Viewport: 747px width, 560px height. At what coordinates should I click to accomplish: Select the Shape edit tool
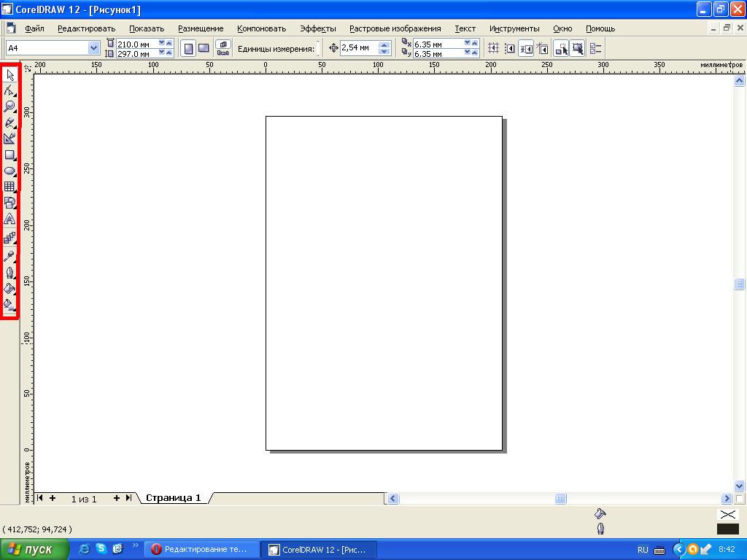pyautogui.click(x=9, y=90)
